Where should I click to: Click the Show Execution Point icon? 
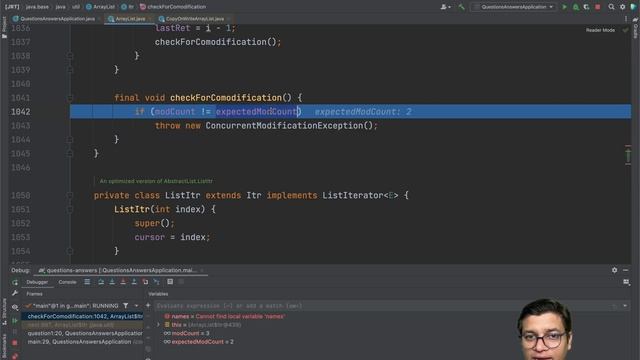click(x=87, y=282)
